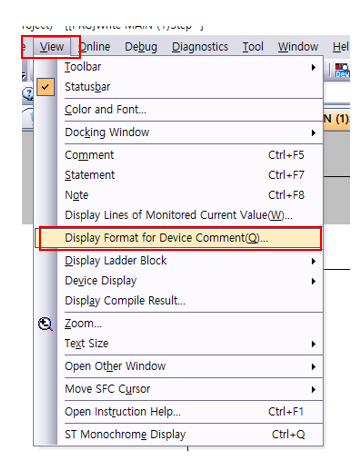
Task: Open the Online menu
Action: 95,47
